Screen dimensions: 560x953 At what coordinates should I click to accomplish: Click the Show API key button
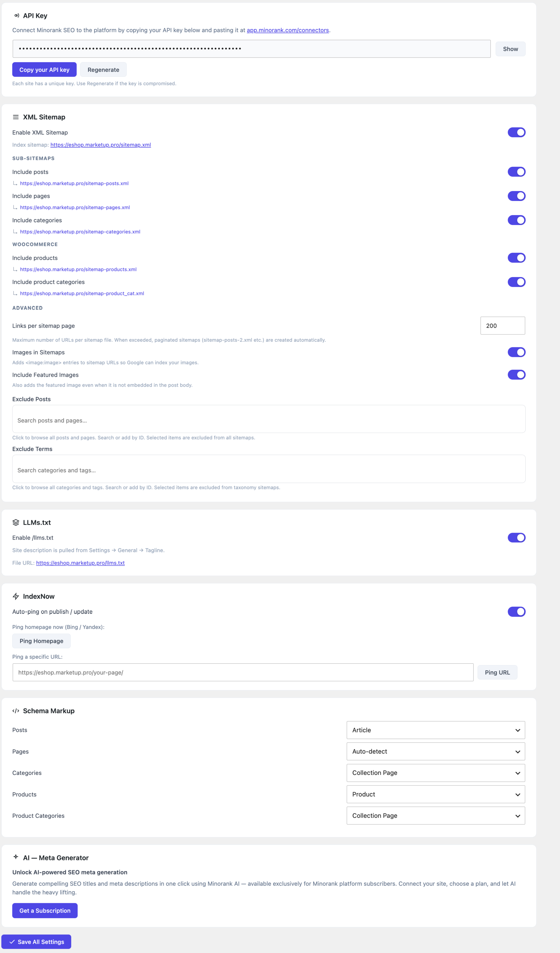point(510,49)
